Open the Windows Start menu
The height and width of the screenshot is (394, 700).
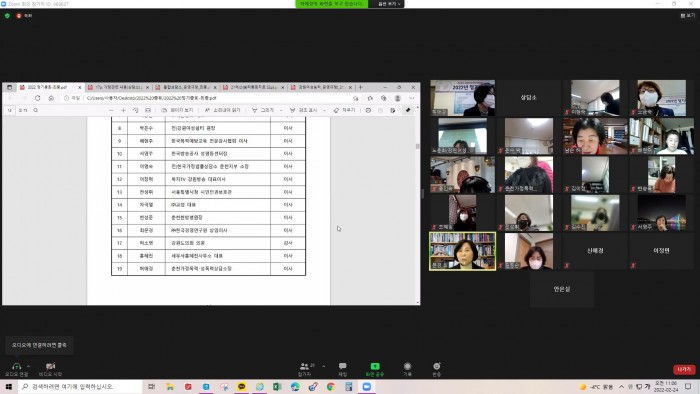[x=8, y=386]
